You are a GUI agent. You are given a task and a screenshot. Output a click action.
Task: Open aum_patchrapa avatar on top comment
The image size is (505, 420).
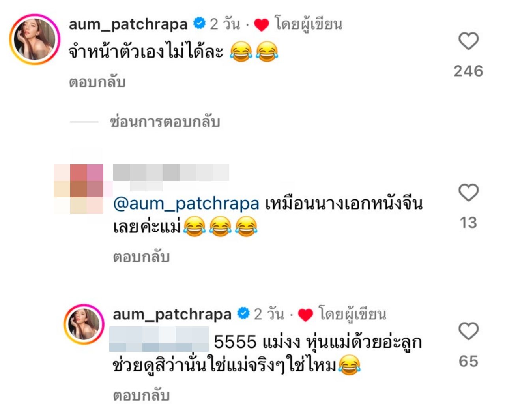click(35, 39)
